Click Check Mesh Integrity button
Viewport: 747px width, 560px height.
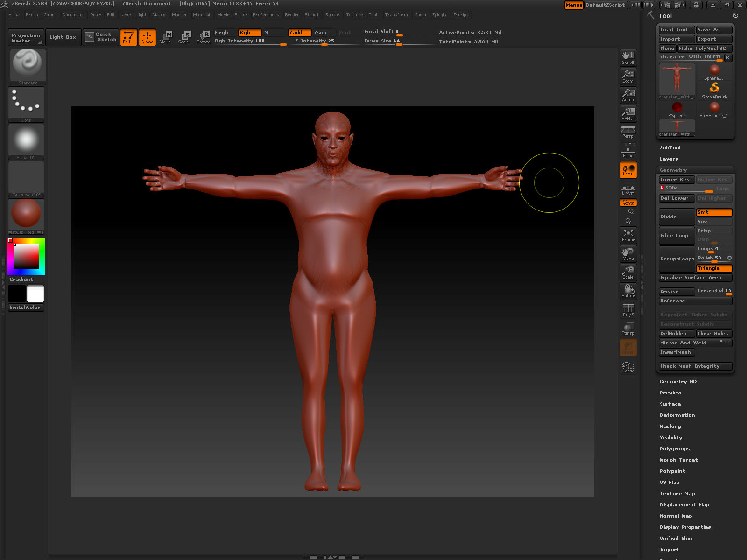click(695, 366)
